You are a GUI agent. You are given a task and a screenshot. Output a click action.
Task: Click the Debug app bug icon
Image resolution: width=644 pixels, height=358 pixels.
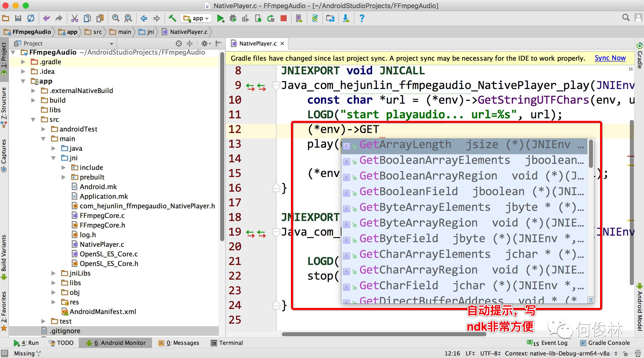(x=233, y=18)
